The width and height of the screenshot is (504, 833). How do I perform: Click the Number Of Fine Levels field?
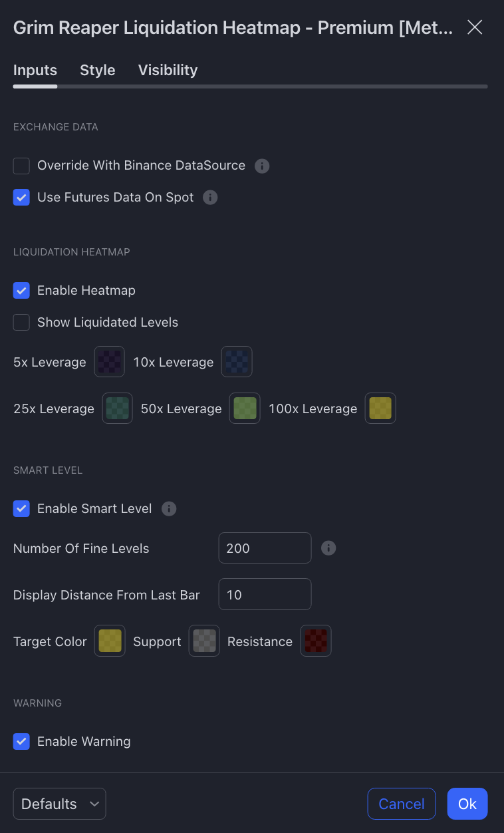265,548
